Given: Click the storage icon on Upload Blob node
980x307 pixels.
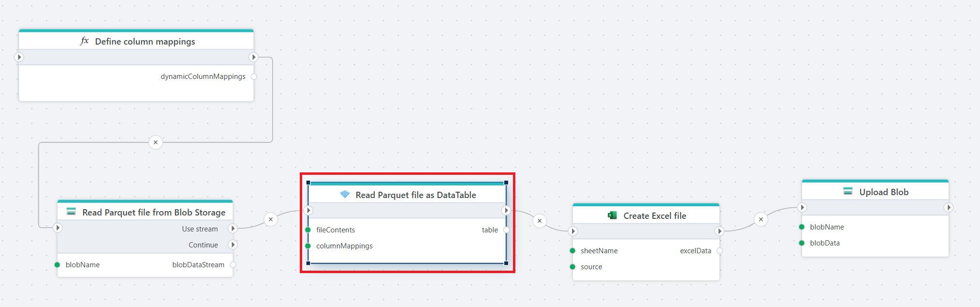Looking at the screenshot, I should coord(848,192).
